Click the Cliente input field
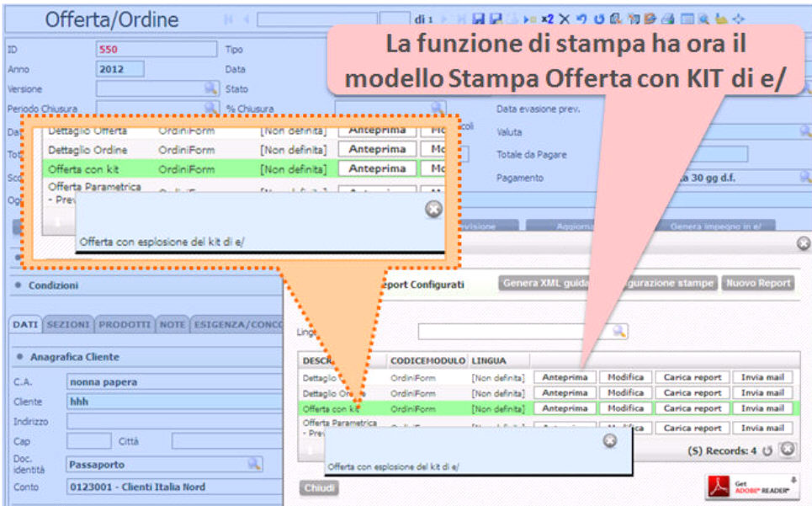The image size is (812, 506). pos(172,402)
